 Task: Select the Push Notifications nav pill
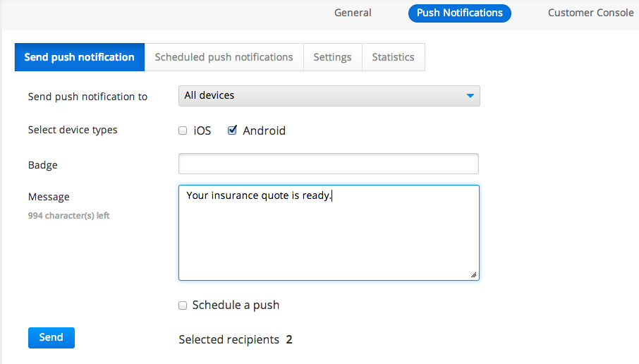459,13
